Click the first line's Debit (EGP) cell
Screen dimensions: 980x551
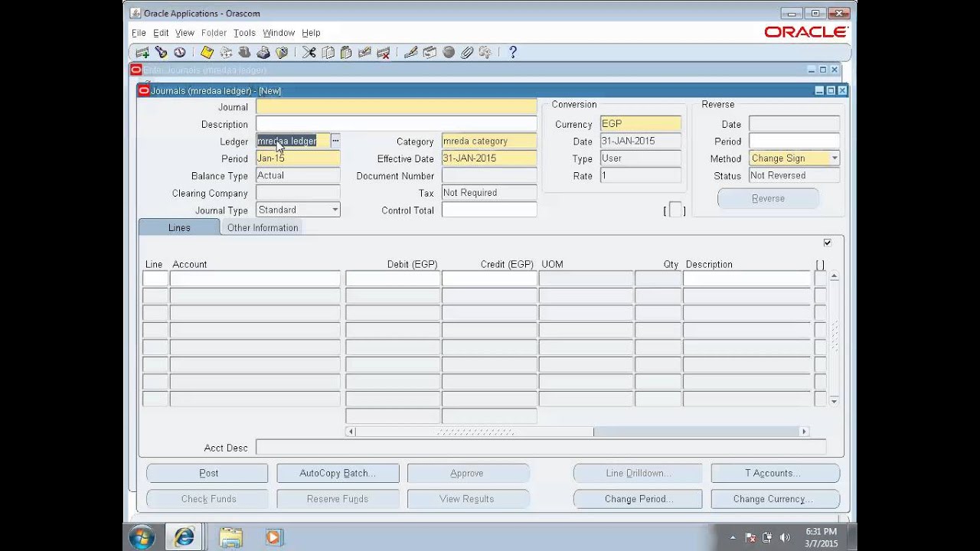point(393,279)
